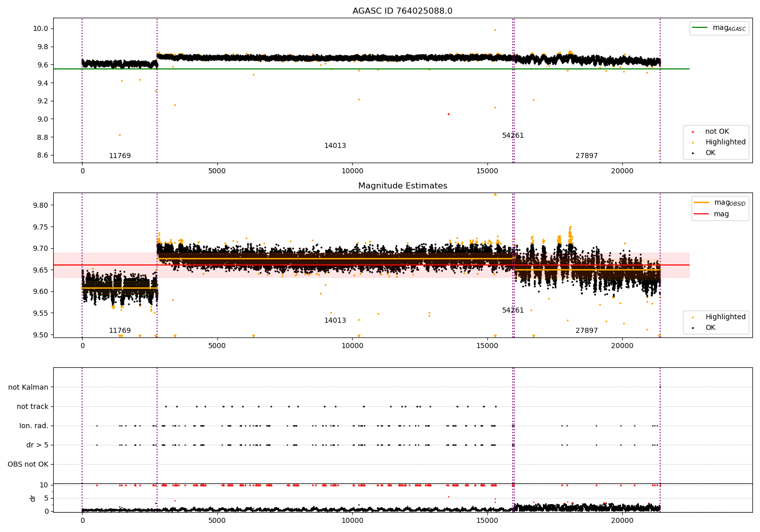Click the '9.0' y-axis tick label
Viewport: 760px width, 532px height.
click(43, 119)
